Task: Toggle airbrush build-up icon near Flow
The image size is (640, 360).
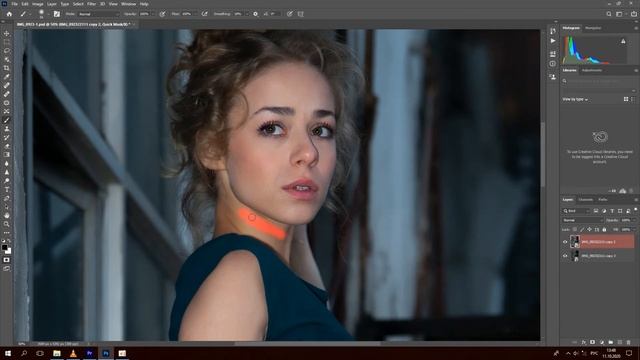Action: click(x=204, y=14)
